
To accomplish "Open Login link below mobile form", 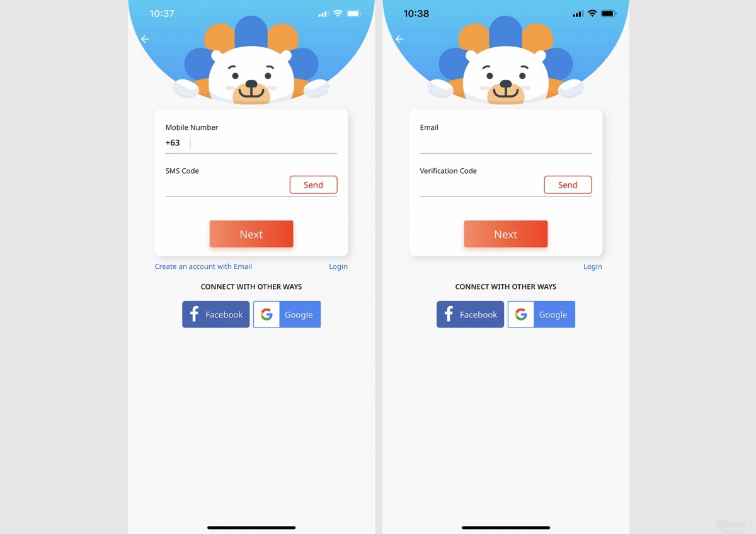I will (338, 266).
